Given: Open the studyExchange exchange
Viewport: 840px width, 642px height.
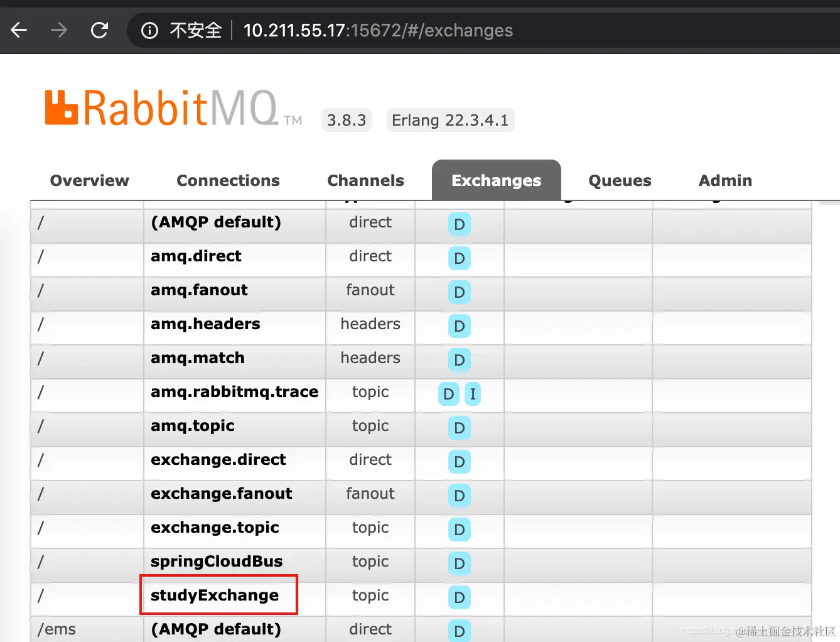Looking at the screenshot, I should click(215, 596).
